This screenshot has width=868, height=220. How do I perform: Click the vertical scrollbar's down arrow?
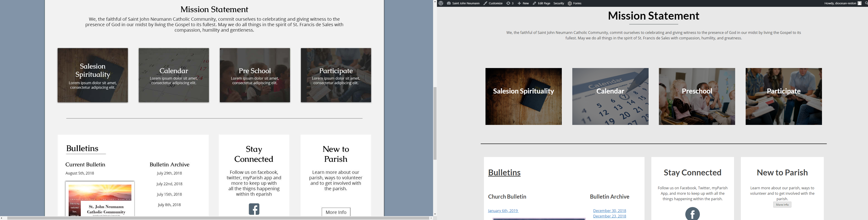[x=435, y=214]
